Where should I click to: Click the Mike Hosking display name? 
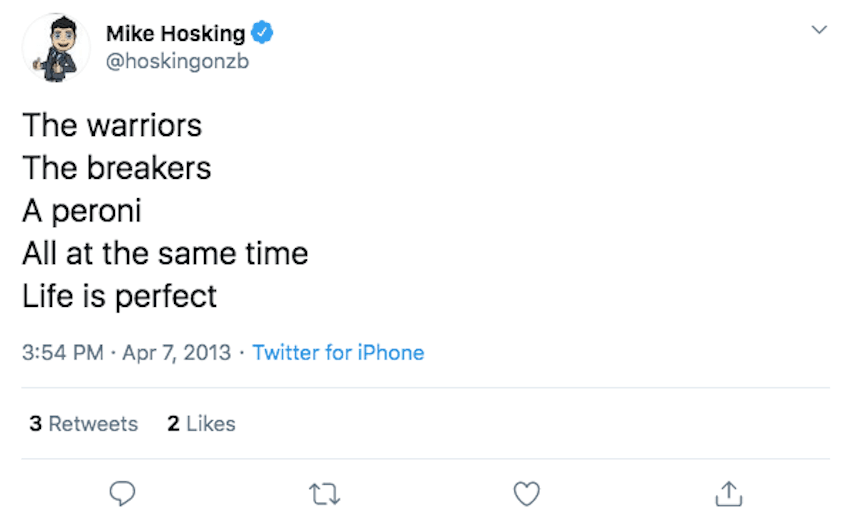pos(175,34)
